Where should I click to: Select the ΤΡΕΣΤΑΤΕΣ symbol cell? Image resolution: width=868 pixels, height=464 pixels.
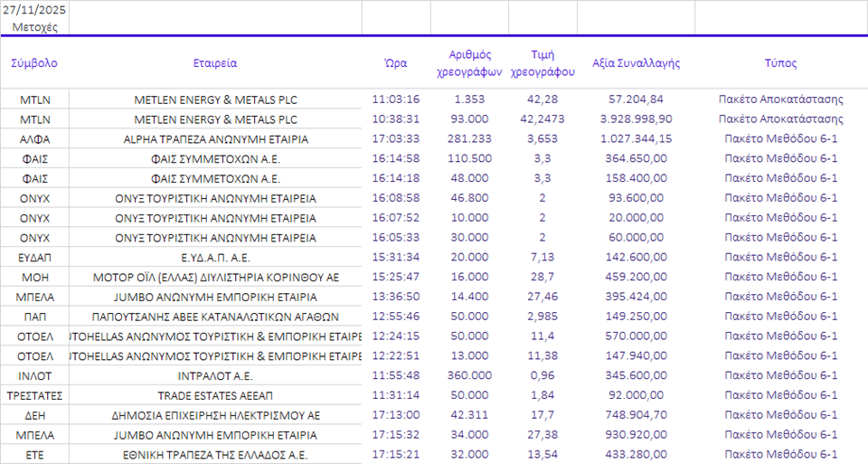[35, 396]
